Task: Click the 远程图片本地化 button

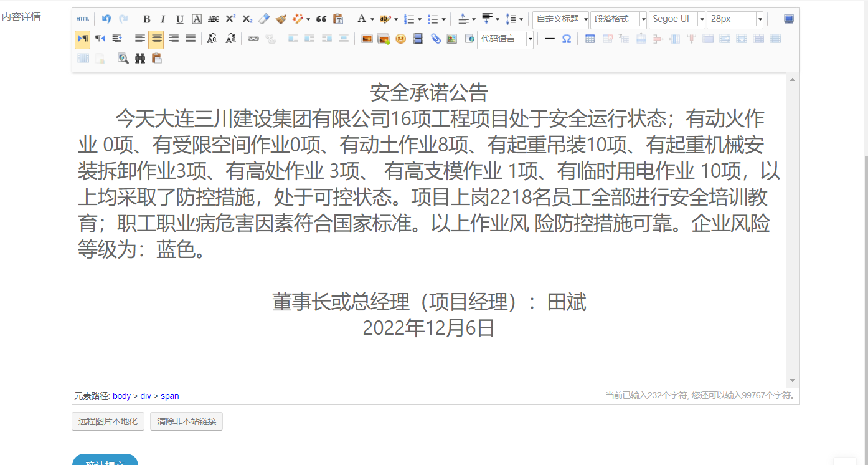Action: point(108,421)
